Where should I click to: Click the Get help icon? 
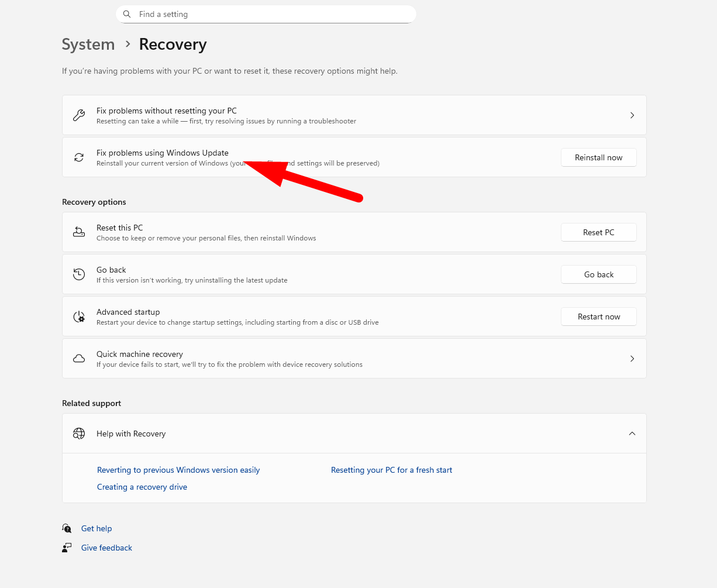[67, 528]
